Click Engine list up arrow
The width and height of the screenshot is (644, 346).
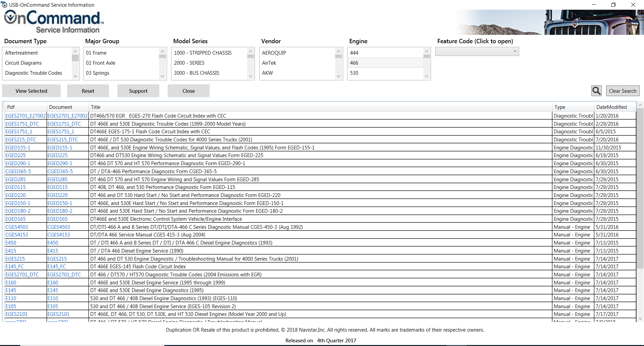[x=427, y=51]
